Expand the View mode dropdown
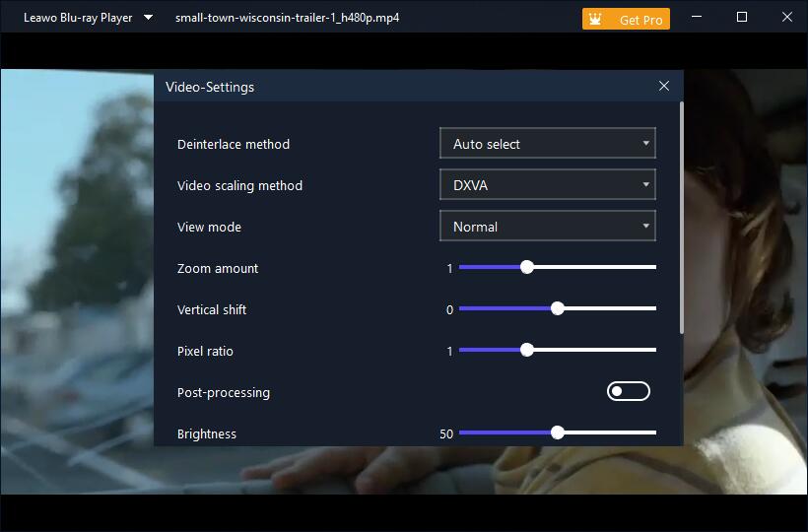The image size is (808, 532). point(547,227)
